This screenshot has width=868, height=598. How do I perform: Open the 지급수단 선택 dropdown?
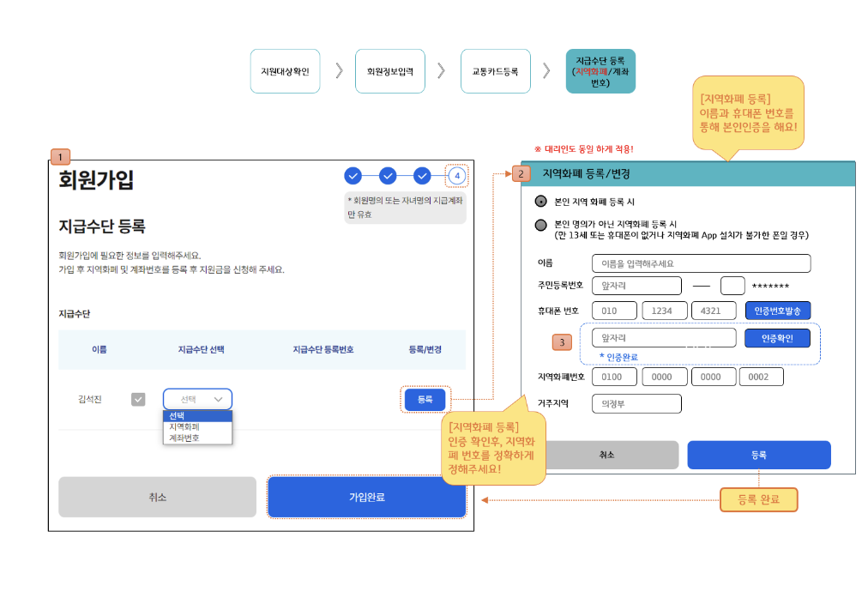tap(198, 399)
